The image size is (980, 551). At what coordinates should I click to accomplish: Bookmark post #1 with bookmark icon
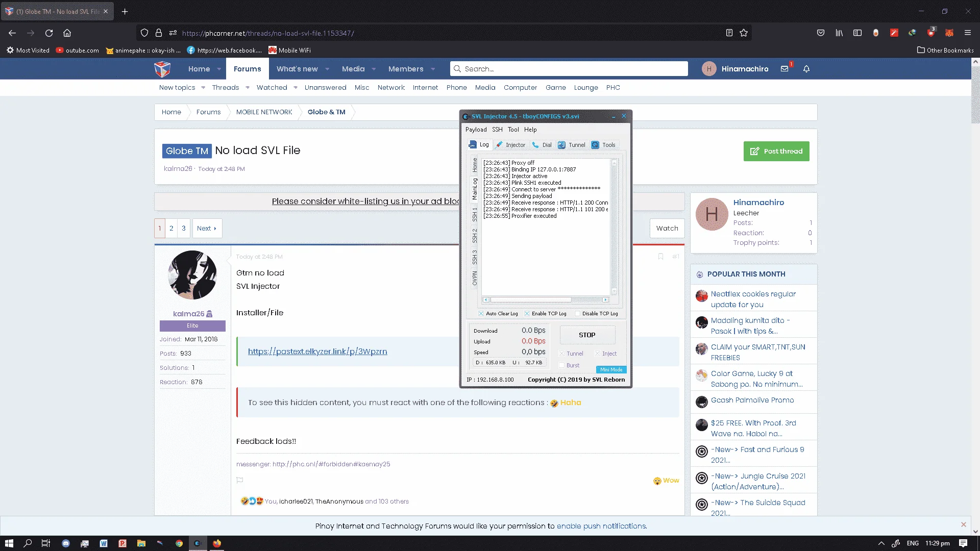(x=660, y=257)
